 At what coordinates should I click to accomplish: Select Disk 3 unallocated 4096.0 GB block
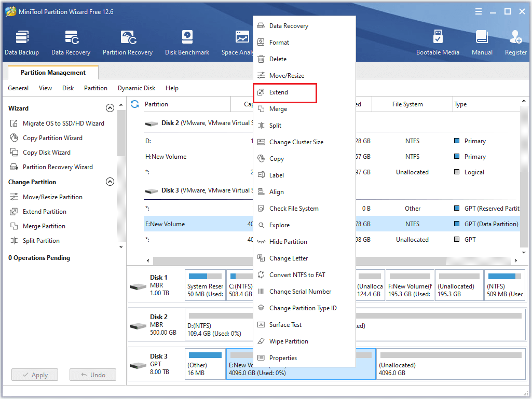[x=451, y=364]
